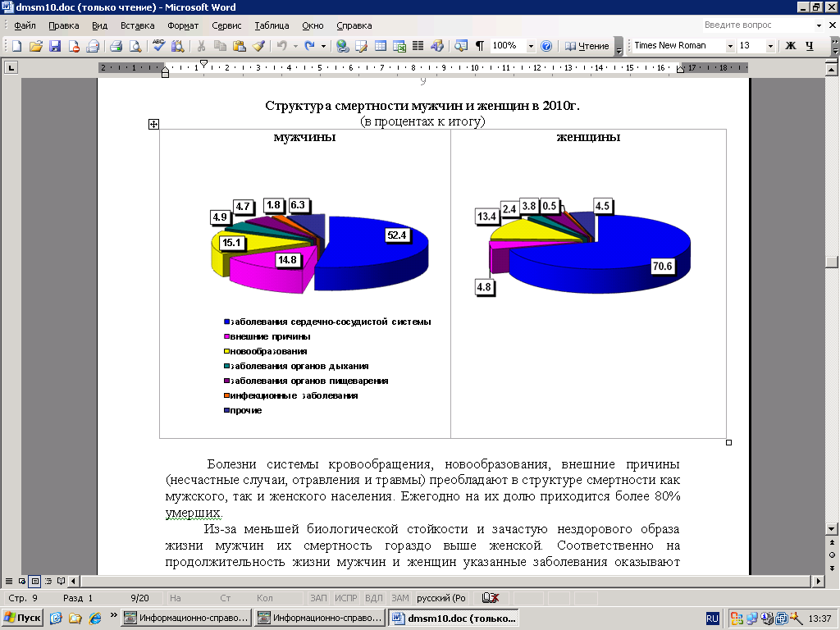The image size is (840, 630).
Task: Click the Redo arrow
Action: point(309,46)
